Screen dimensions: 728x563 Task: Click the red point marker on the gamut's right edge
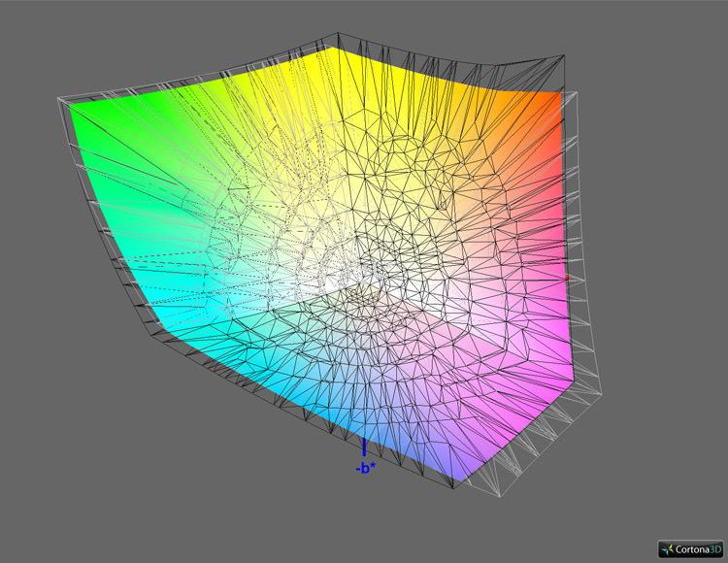567,278
